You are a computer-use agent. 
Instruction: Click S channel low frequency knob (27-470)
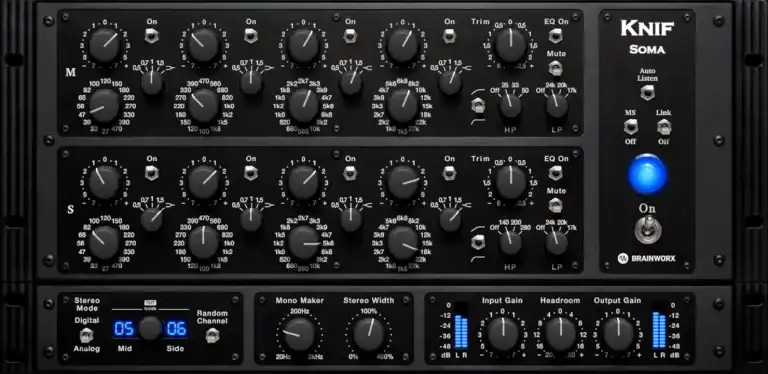tap(104, 242)
